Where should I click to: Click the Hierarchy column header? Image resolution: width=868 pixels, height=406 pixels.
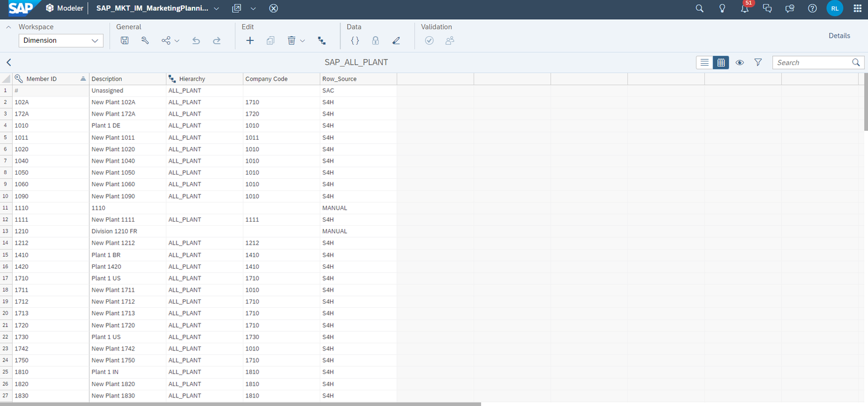[x=205, y=79]
